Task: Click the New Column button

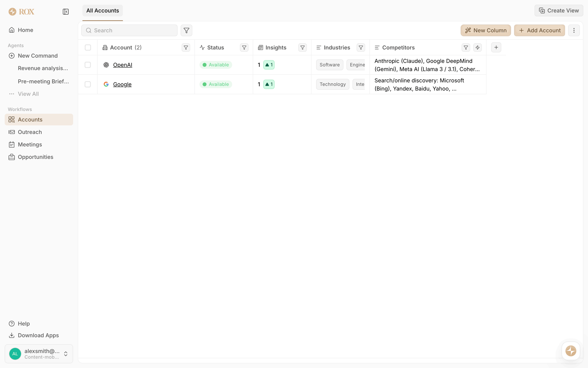Action: coord(485,30)
